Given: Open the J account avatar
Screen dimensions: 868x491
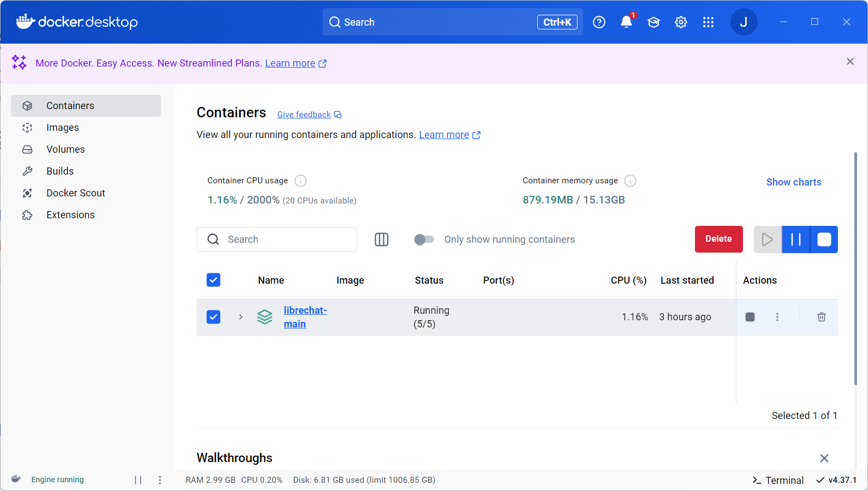Looking at the screenshot, I should point(744,22).
